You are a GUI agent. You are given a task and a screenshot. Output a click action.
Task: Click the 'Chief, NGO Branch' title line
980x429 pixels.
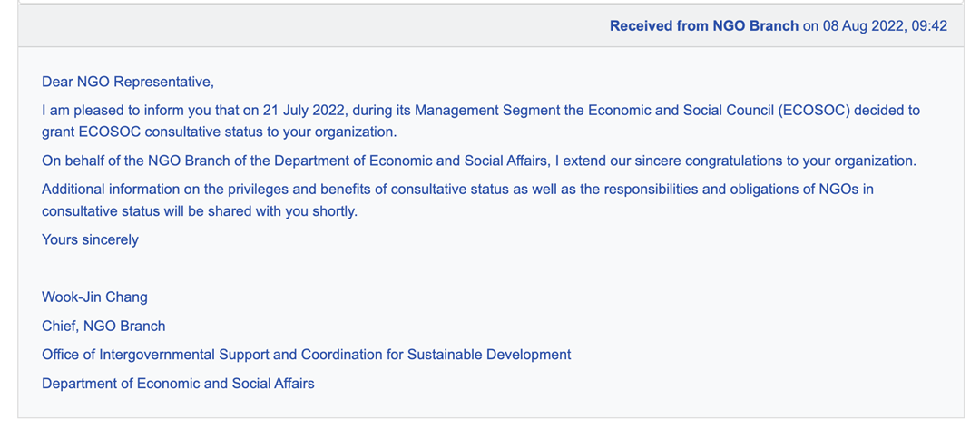[103, 326]
